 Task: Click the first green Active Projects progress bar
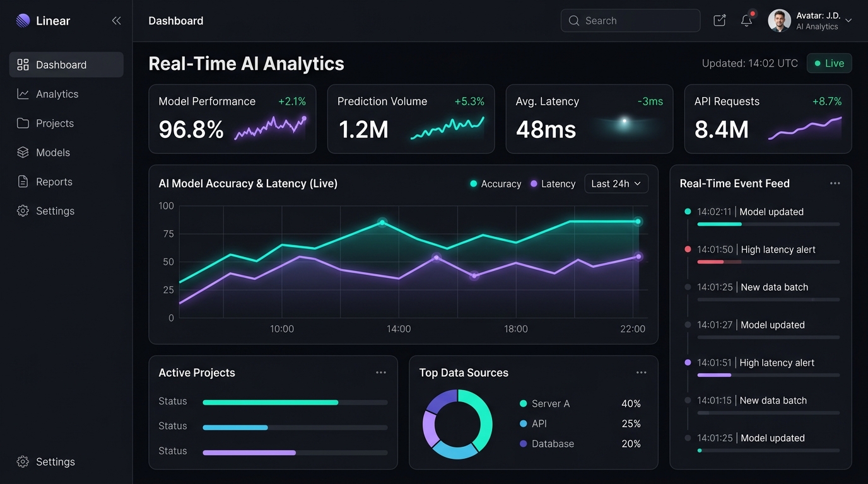click(x=295, y=402)
